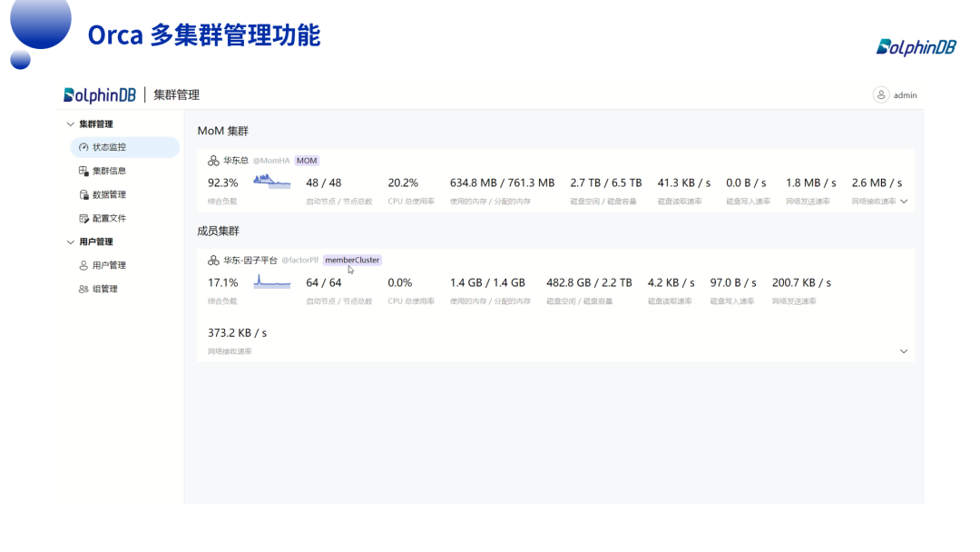
Task: Click the 配置文件 file icon
Action: 83,218
